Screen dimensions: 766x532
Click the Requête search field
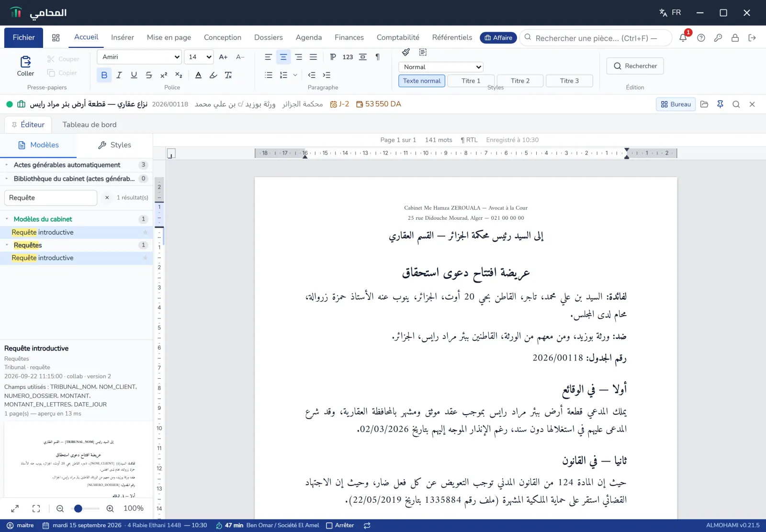pyautogui.click(x=51, y=198)
